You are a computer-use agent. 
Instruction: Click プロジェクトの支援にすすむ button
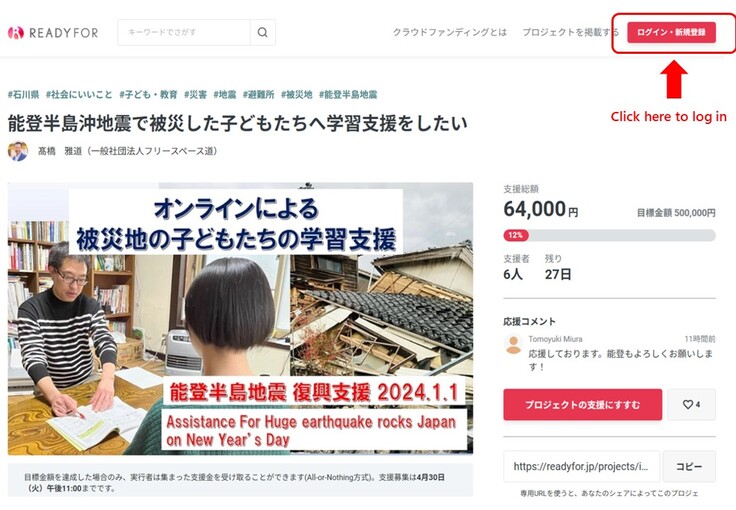pyautogui.click(x=583, y=404)
